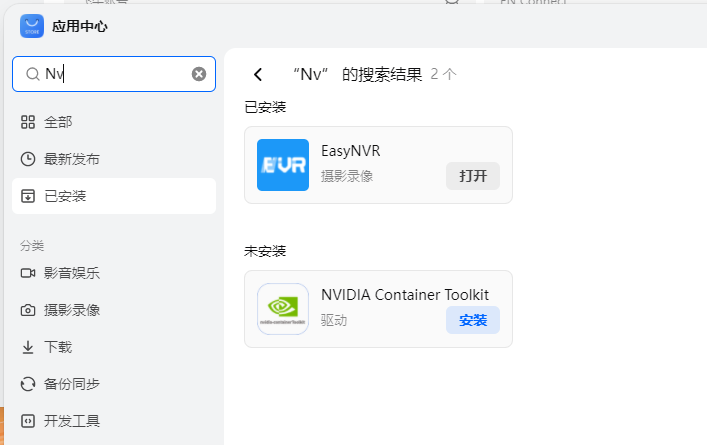The width and height of the screenshot is (707, 445).
Task: Click the 应用中心 window title
Action: pyautogui.click(x=80, y=26)
